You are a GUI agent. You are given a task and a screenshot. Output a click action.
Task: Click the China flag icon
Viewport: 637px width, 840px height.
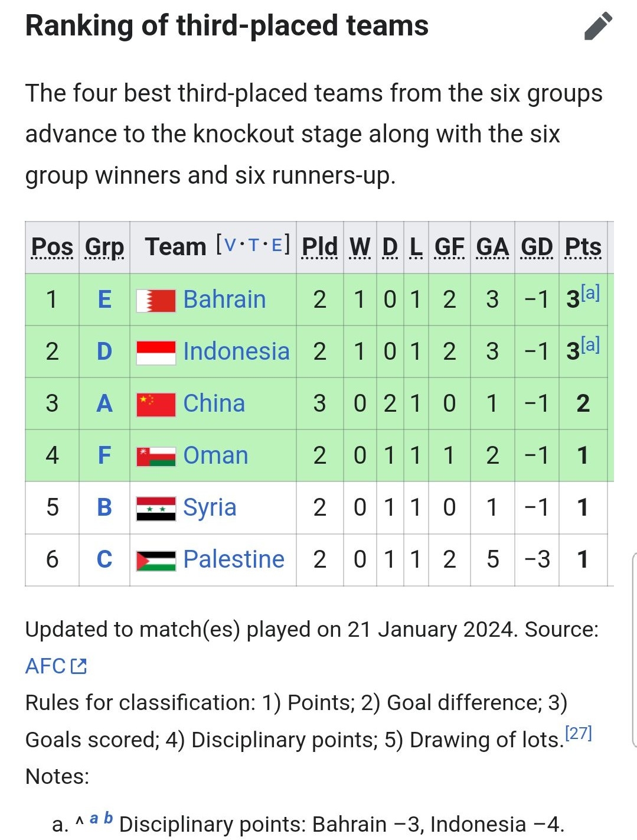(x=156, y=404)
